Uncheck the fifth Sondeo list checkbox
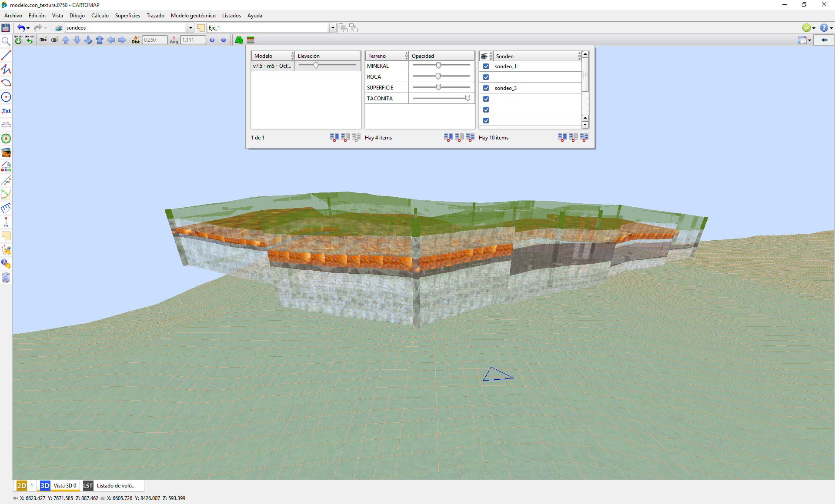Screen dimensions: 835x504 coord(486,110)
